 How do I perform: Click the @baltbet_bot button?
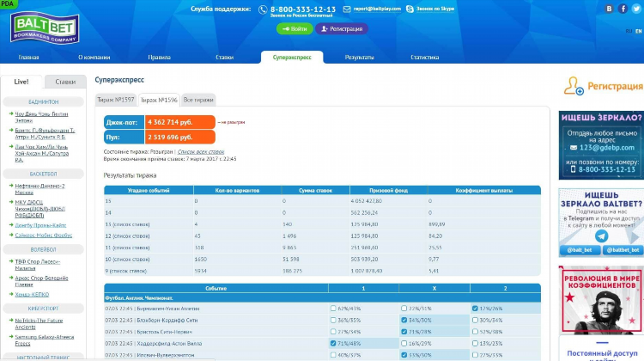(623, 250)
